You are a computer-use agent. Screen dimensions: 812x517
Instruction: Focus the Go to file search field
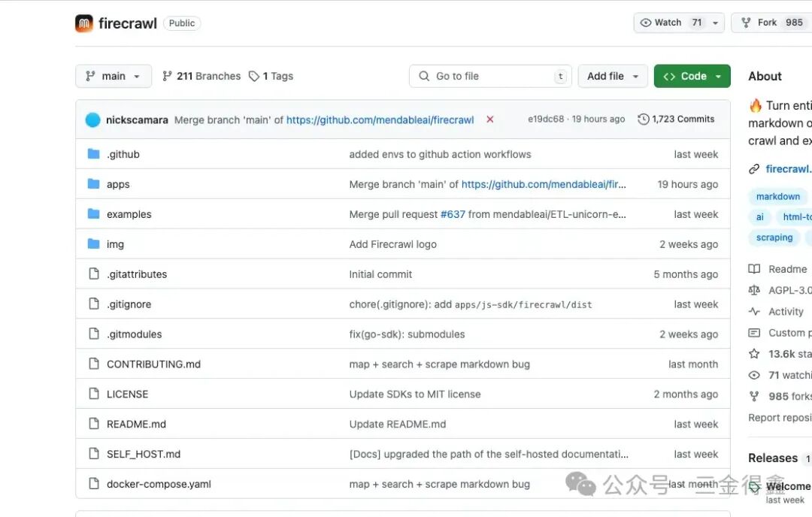490,76
